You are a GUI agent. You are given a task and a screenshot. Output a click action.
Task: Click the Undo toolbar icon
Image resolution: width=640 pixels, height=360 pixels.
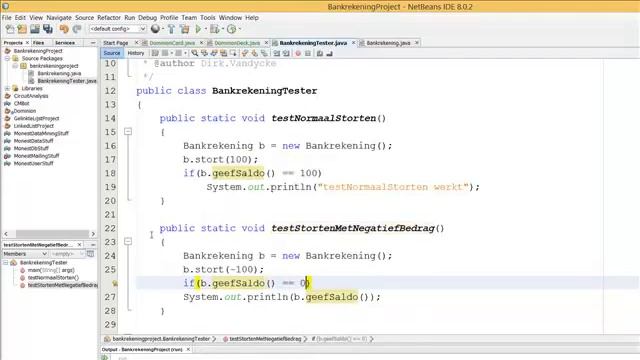pyautogui.click(x=64, y=29)
